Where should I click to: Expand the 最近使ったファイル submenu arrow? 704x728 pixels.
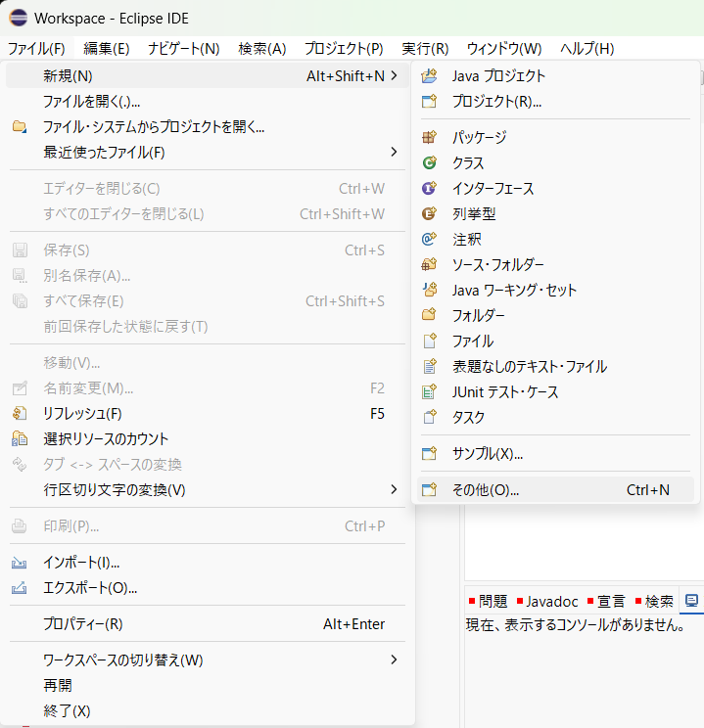tap(394, 152)
